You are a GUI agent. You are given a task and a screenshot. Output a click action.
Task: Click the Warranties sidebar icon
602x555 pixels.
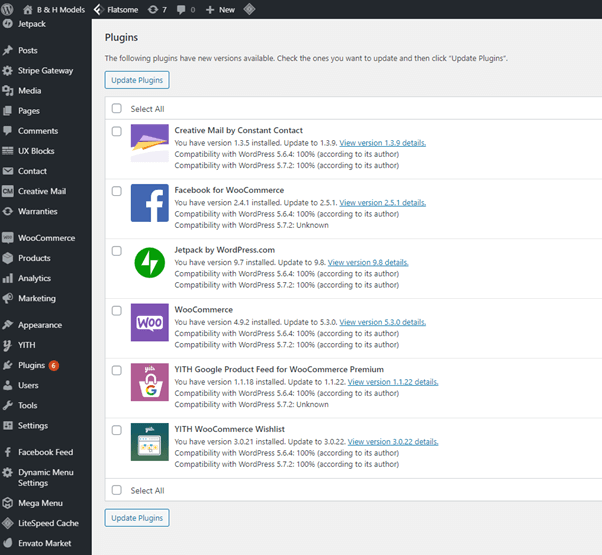(x=8, y=211)
